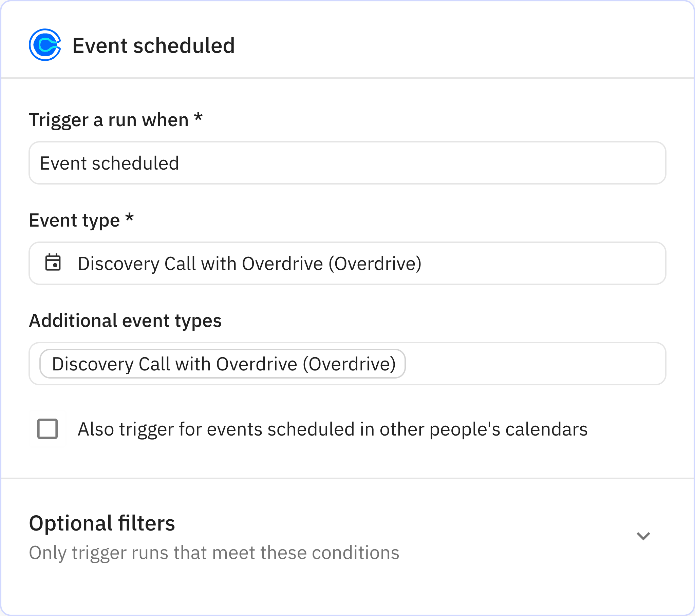Select the Discovery Call with Overdrive chip

tap(223, 364)
